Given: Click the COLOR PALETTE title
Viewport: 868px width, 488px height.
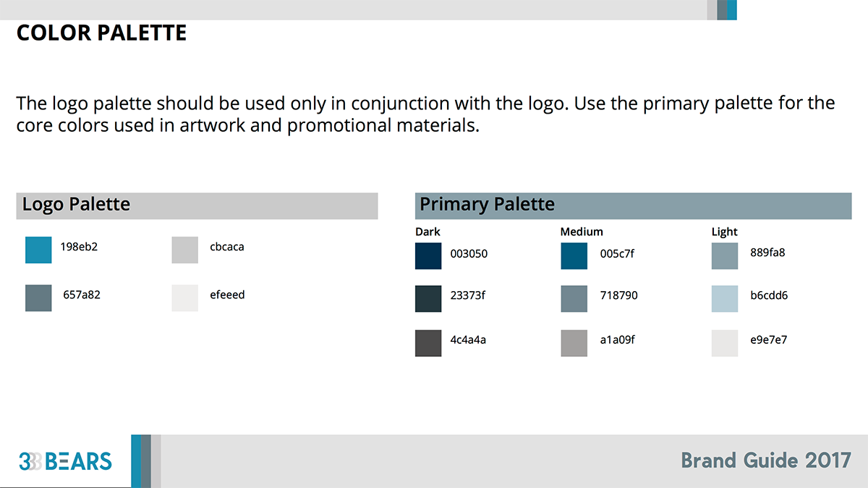Looking at the screenshot, I should tap(102, 33).
